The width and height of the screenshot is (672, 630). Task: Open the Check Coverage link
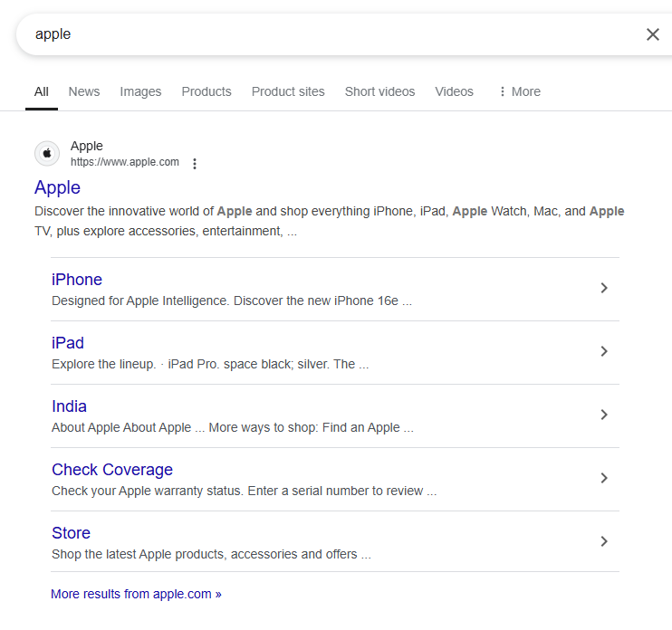tap(112, 470)
